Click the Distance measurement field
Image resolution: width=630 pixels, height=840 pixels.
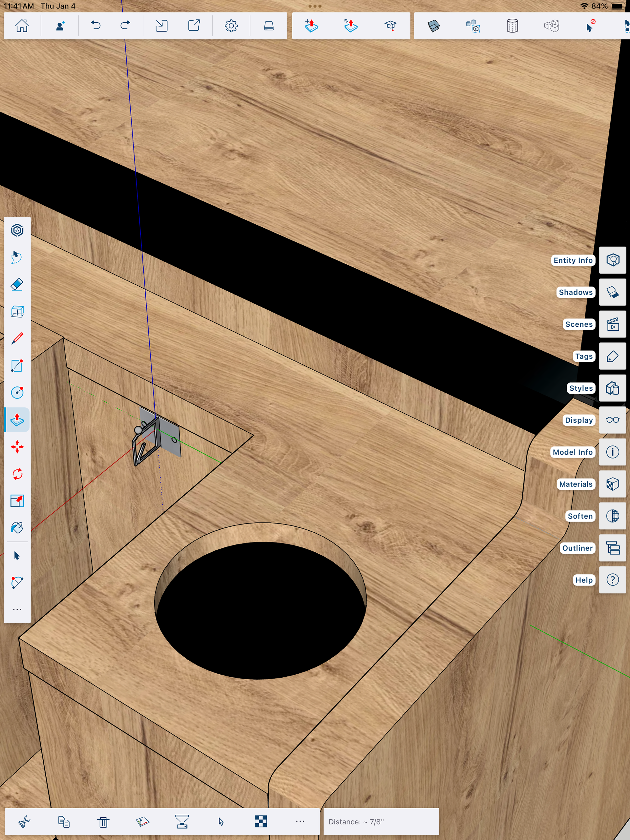381,822
